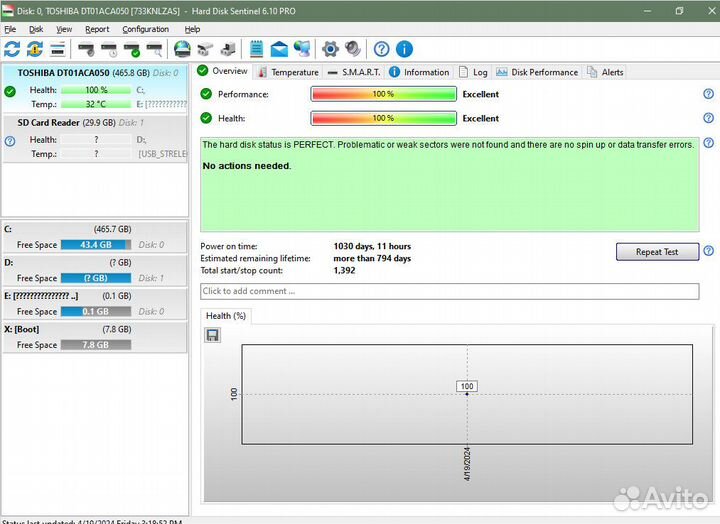Click C: free space 43.4 GB bar
Screen dimensions: 720x524
tap(96, 245)
